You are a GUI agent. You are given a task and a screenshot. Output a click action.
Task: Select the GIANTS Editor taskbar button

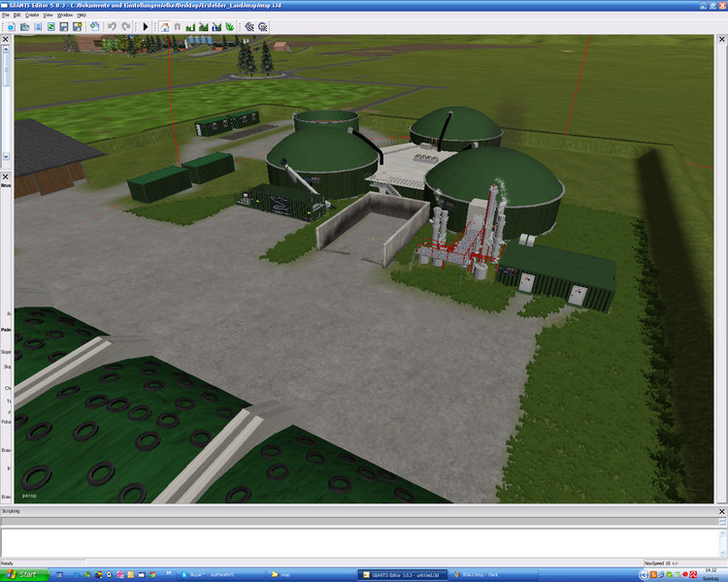click(402, 575)
